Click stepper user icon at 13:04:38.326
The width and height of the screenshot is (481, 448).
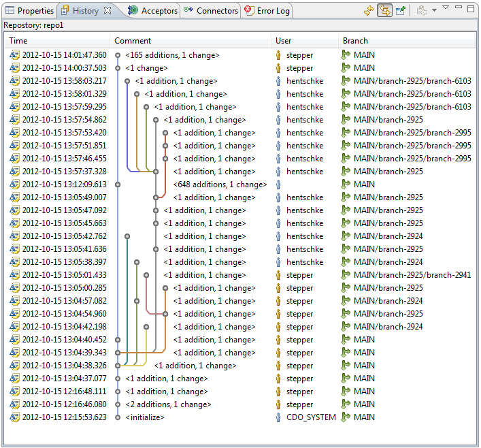(x=278, y=366)
